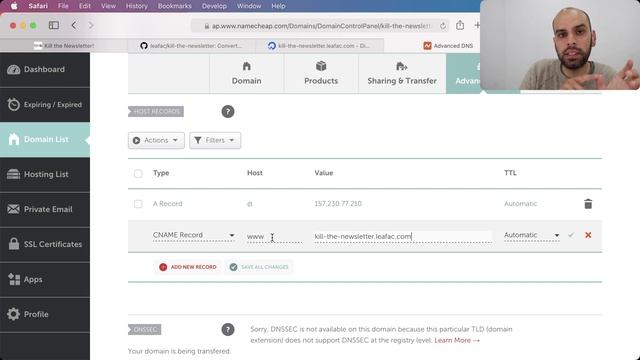Click the Type column header
The height and width of the screenshot is (360, 640).
point(161,173)
